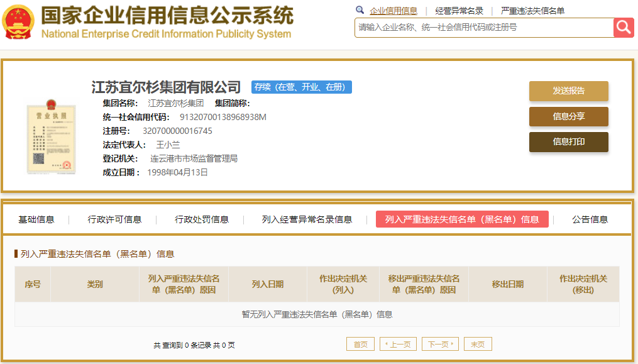The height and width of the screenshot is (364, 638).
Task: Click registration authority 连云港市市场监督管理局
Action: [x=194, y=159]
